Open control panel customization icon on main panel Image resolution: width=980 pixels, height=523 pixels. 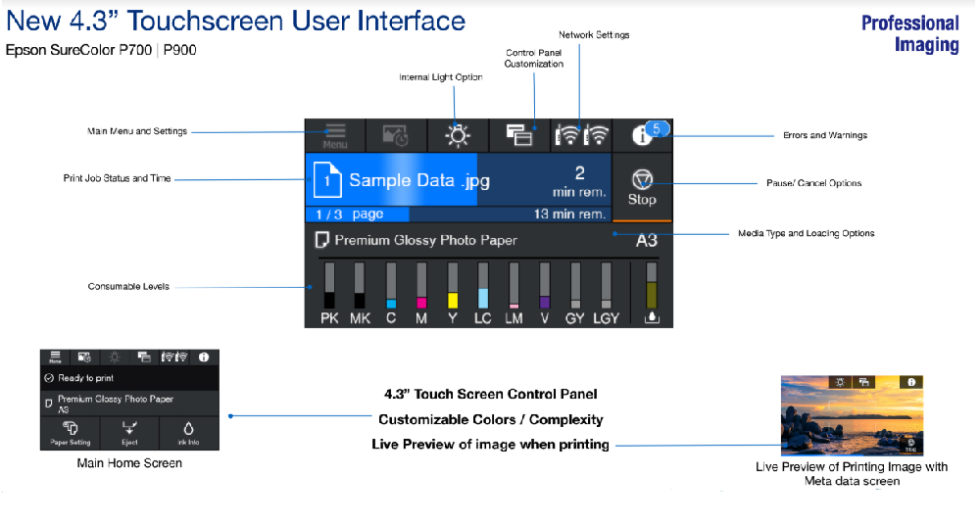[x=518, y=135]
